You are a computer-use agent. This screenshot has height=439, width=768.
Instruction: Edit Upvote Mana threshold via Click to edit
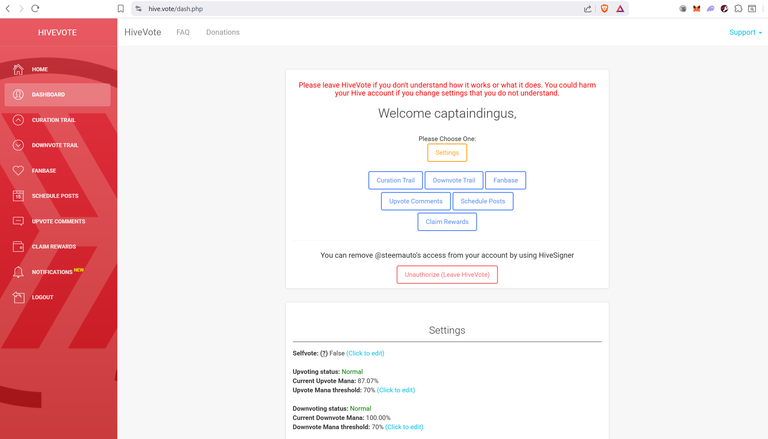click(x=396, y=390)
